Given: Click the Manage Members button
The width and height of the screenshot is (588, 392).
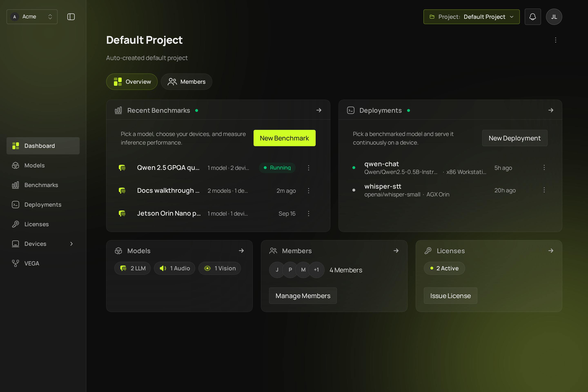Looking at the screenshot, I should pos(303,296).
